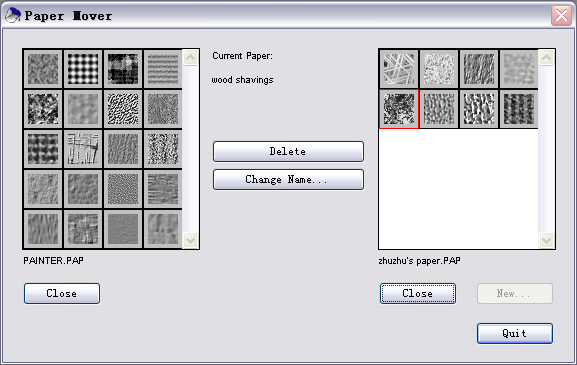Select the zebra-like wavy pattern paper
577x365 pixels.
click(123, 109)
